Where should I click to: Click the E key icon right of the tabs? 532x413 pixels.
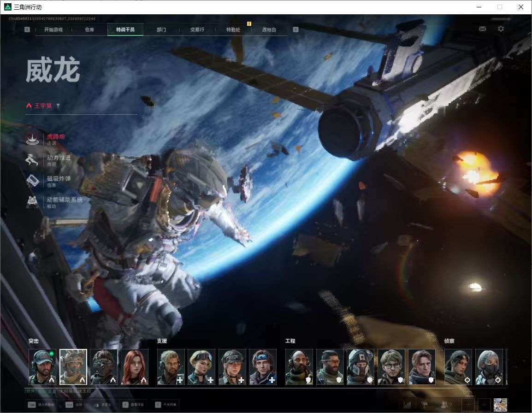point(296,29)
